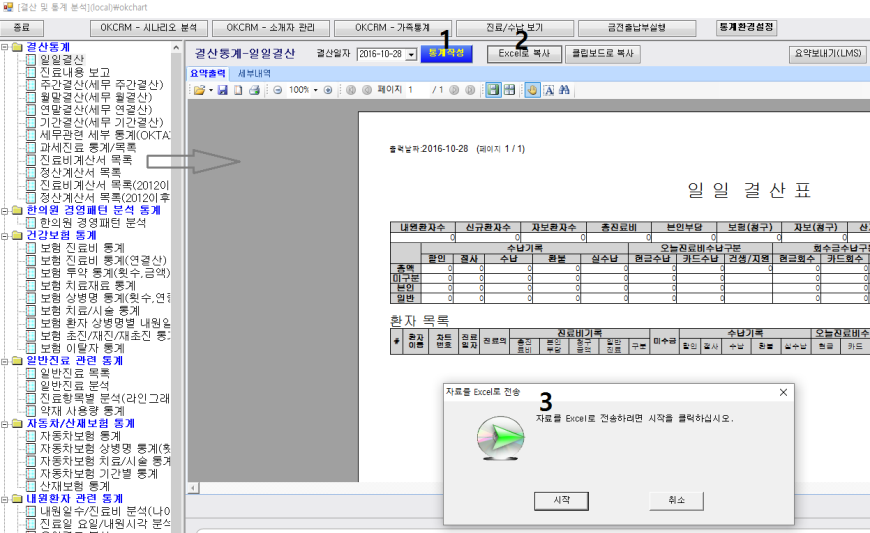Open 통계환경설정
This screenshot has height=533, width=870.
746,28
